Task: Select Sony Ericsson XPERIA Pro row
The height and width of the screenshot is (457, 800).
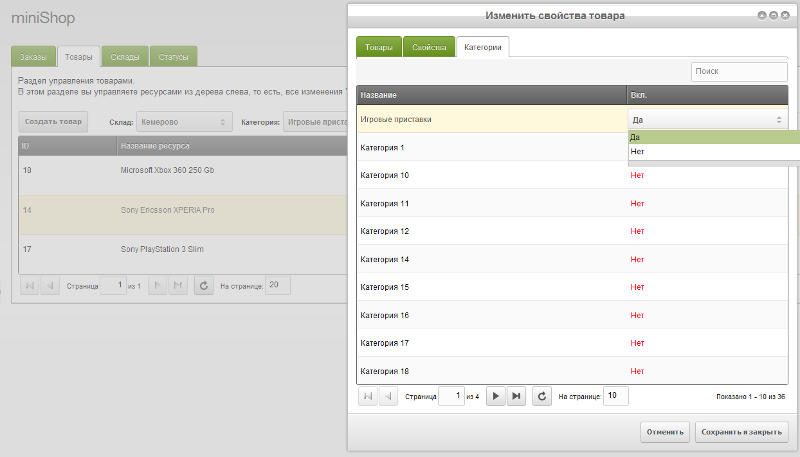Action: tap(183, 215)
